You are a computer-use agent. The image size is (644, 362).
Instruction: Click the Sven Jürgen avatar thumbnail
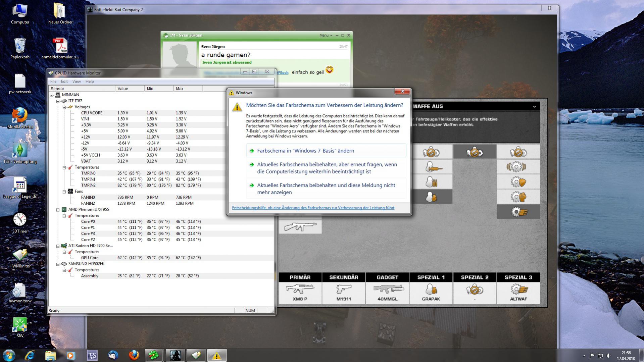180,56
